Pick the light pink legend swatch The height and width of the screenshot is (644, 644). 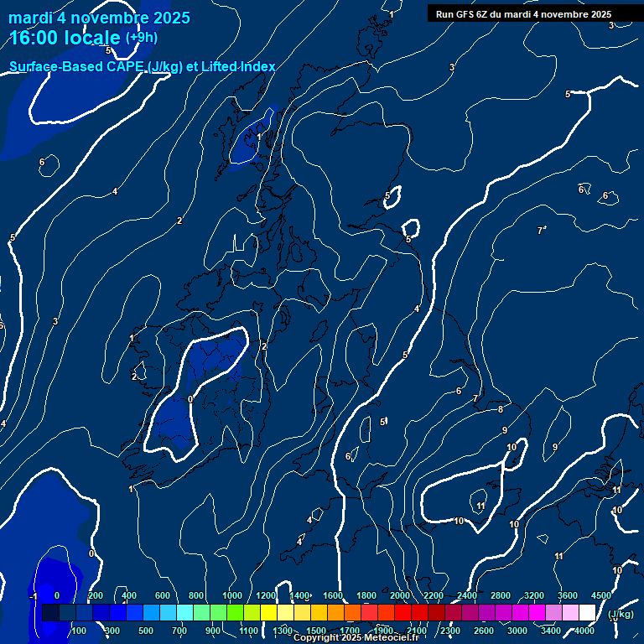pyautogui.click(x=570, y=612)
